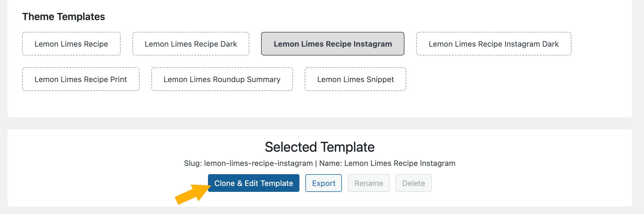Switch selection to the first recipe template

71,44
